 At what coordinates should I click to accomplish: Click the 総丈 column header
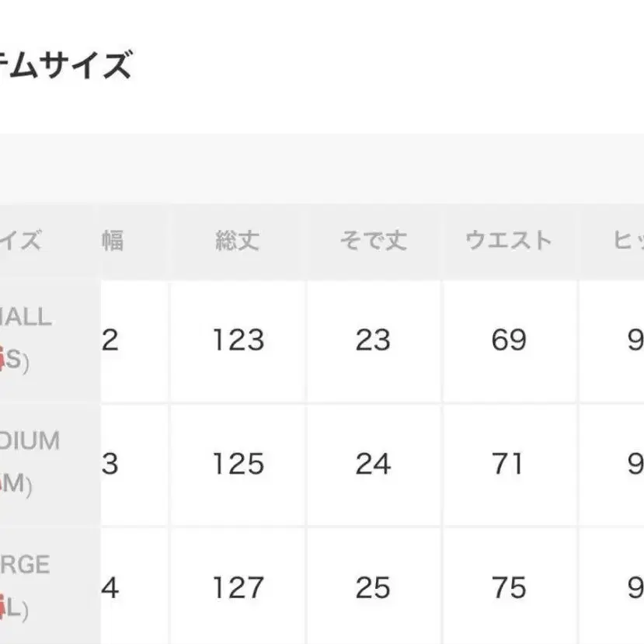pyautogui.click(x=238, y=241)
